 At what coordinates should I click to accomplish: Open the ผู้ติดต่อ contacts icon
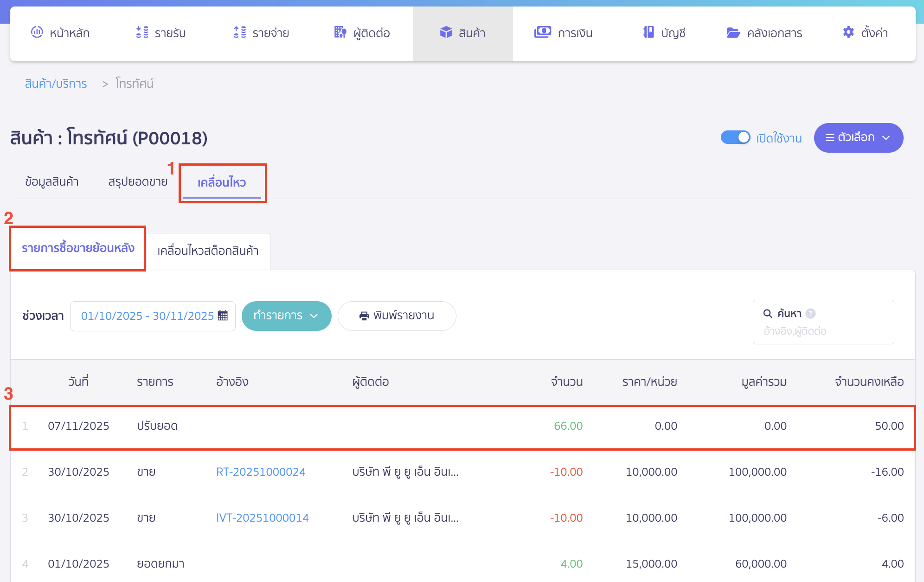click(x=340, y=33)
